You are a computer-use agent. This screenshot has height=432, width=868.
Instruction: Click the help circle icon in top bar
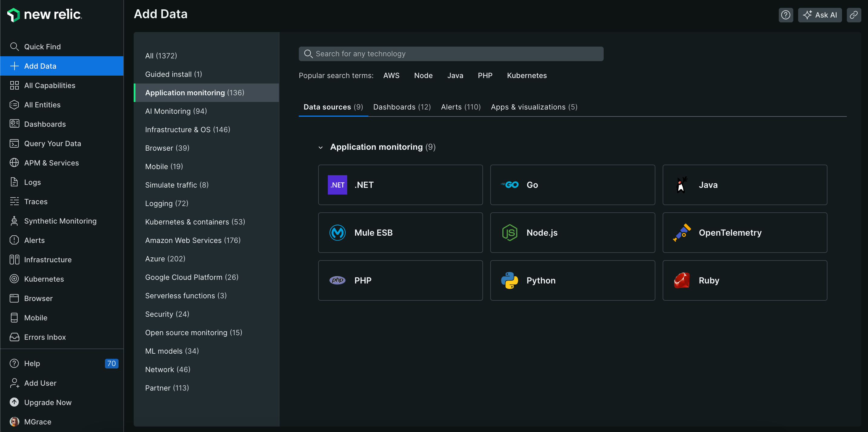(x=785, y=15)
